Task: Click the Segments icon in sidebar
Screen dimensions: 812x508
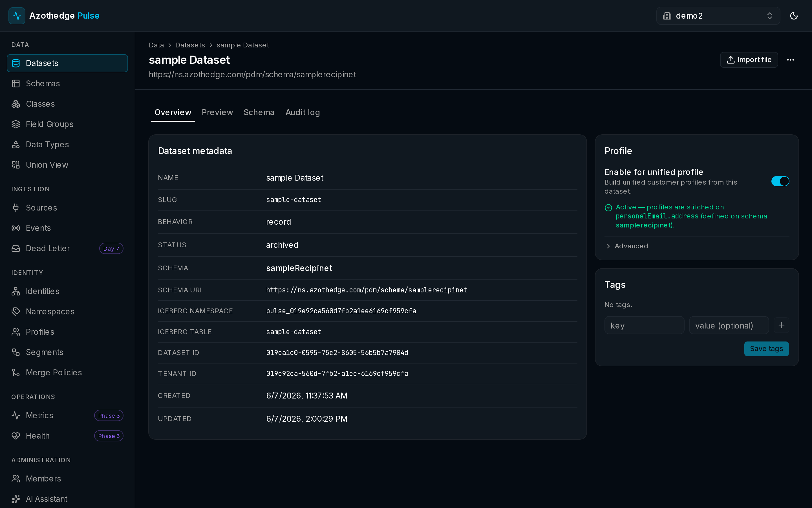Action: point(16,352)
